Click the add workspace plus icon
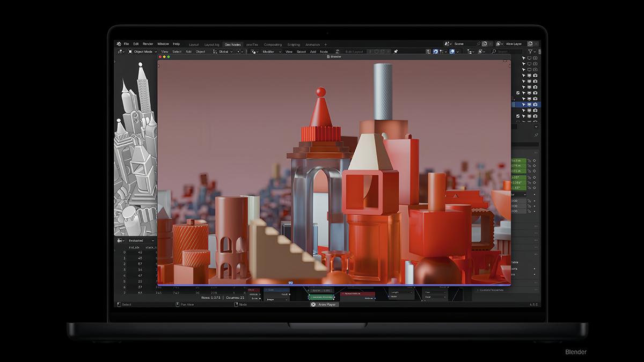This screenshot has width=644, height=362. (x=326, y=45)
